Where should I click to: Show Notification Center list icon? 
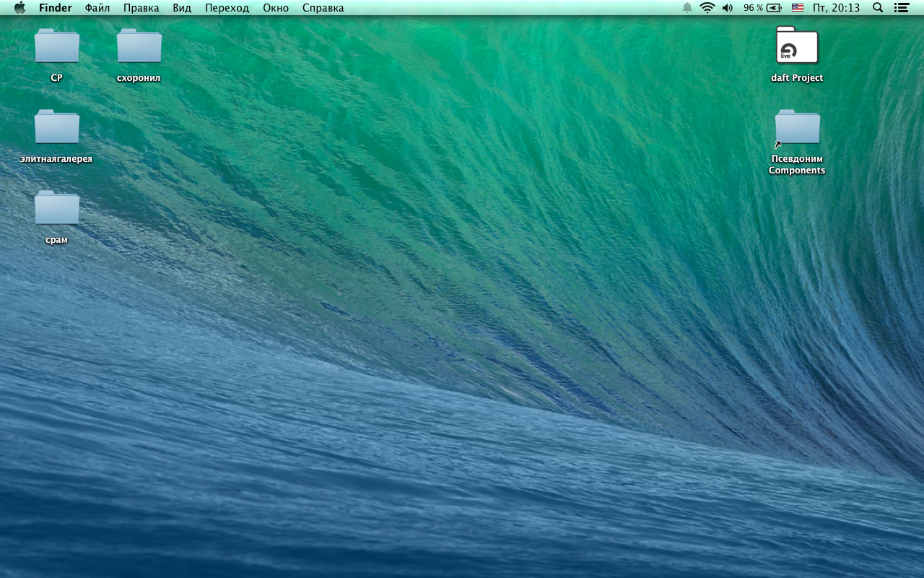(901, 8)
